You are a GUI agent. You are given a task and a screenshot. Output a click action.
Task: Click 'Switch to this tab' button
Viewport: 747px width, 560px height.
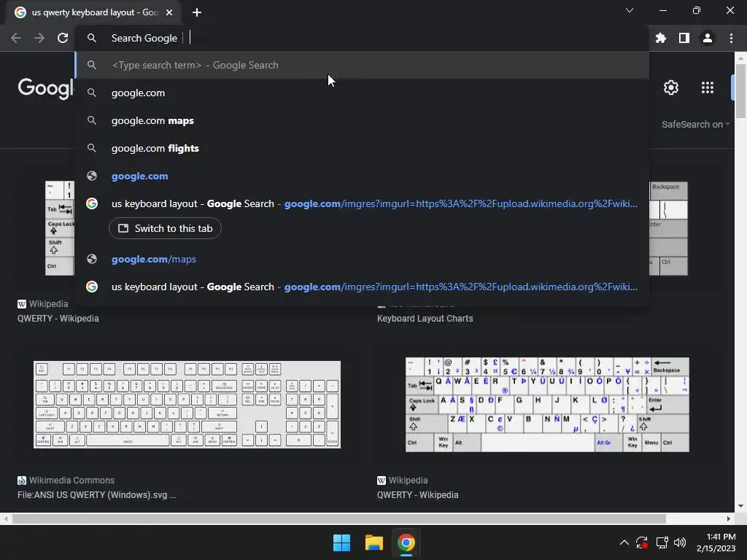(x=165, y=228)
